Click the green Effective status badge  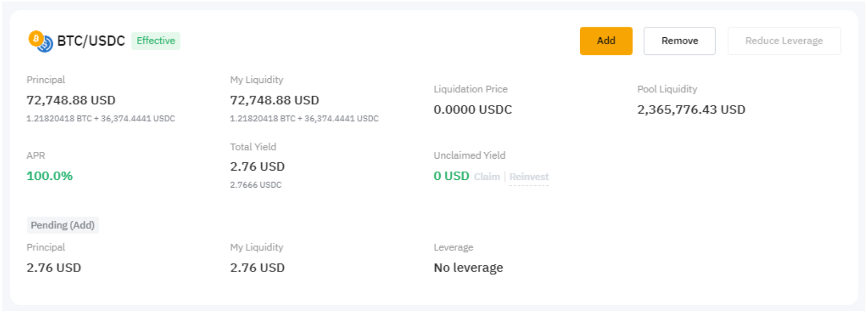156,41
